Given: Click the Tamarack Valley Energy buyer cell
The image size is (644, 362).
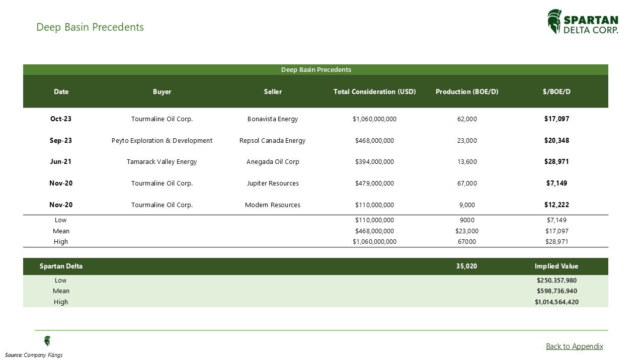Looking at the screenshot, I should pyautogui.click(x=162, y=162).
